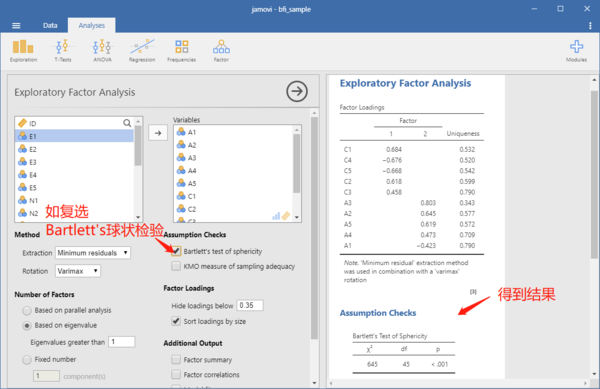Click Hide loadings below input field

[x=250, y=305]
